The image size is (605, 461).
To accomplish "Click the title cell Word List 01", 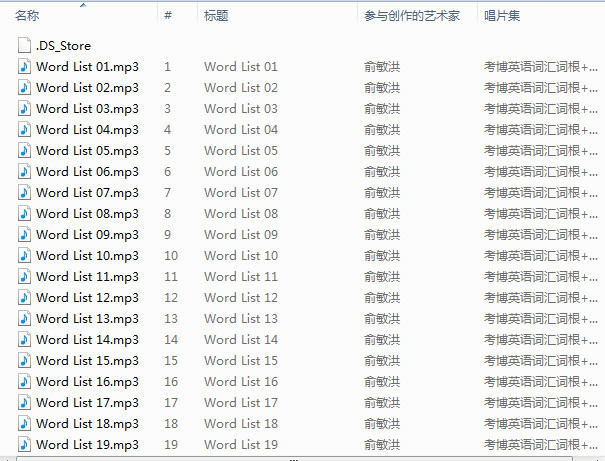I will point(241,67).
